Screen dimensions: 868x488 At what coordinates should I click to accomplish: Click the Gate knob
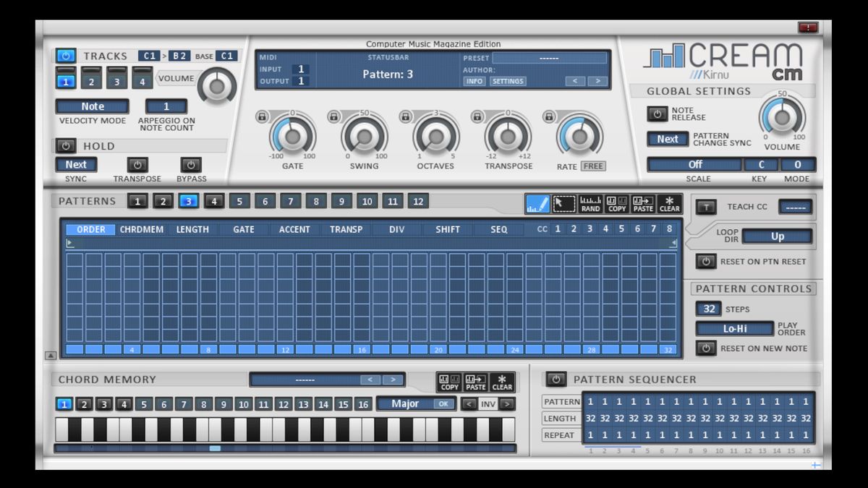tap(292, 136)
